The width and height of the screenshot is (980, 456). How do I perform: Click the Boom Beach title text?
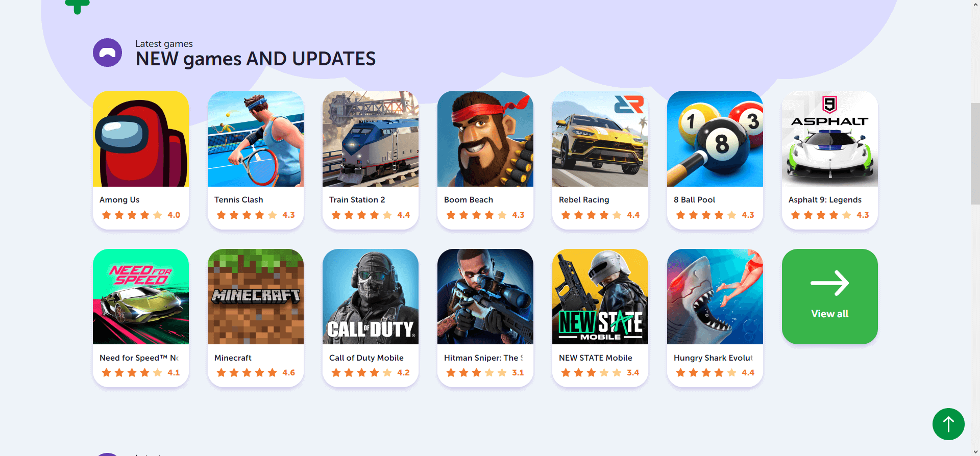point(469,200)
